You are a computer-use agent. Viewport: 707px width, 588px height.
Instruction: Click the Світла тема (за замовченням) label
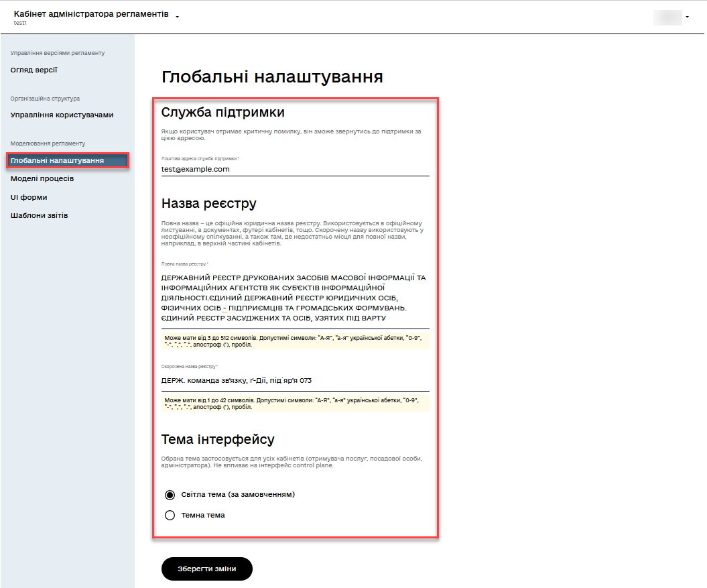click(238, 495)
